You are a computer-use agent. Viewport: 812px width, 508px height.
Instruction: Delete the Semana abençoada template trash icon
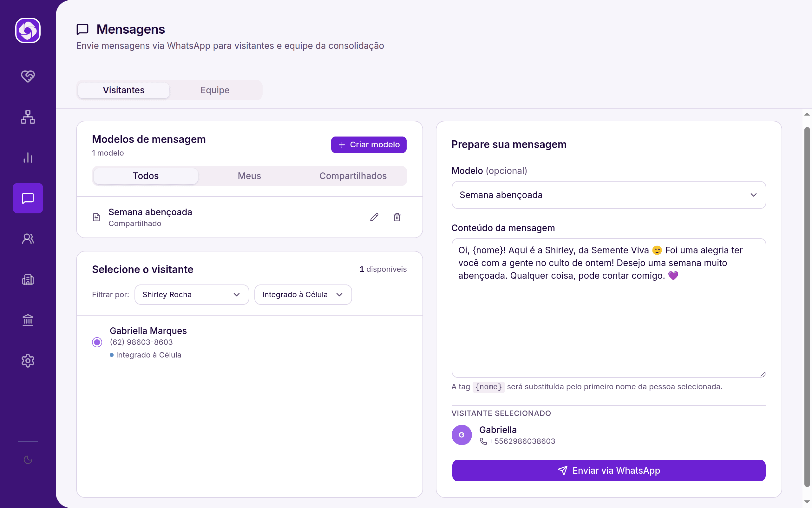point(397,217)
